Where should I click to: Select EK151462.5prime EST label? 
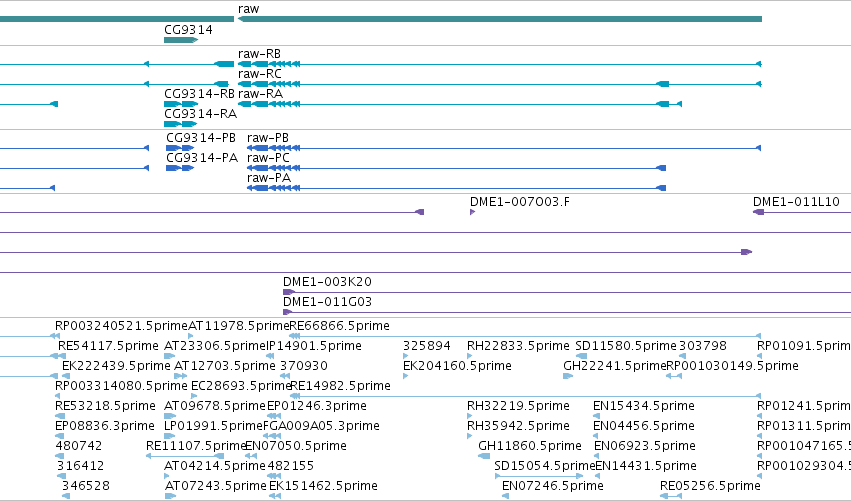(323, 486)
